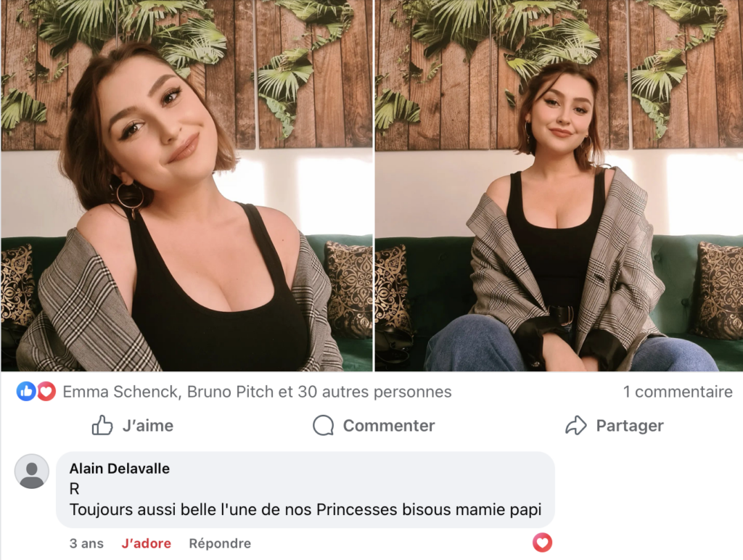Viewport: 743px width, 560px height.
Task: Click the heart reaction badge on the comment
Action: [x=542, y=543]
